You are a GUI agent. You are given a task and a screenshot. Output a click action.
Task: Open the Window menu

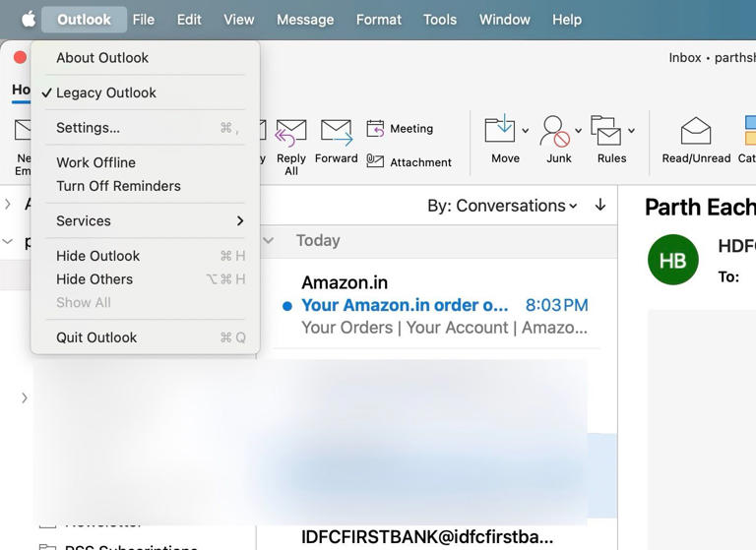(504, 20)
